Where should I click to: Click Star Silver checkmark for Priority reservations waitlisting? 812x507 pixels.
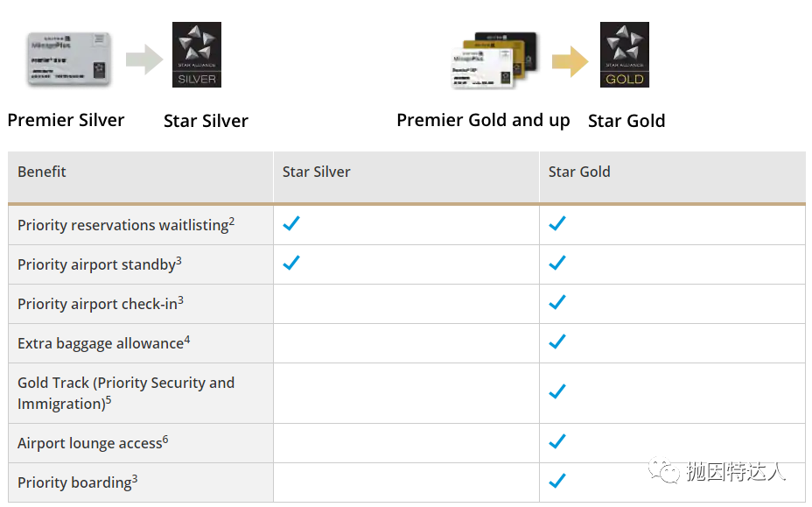291,224
